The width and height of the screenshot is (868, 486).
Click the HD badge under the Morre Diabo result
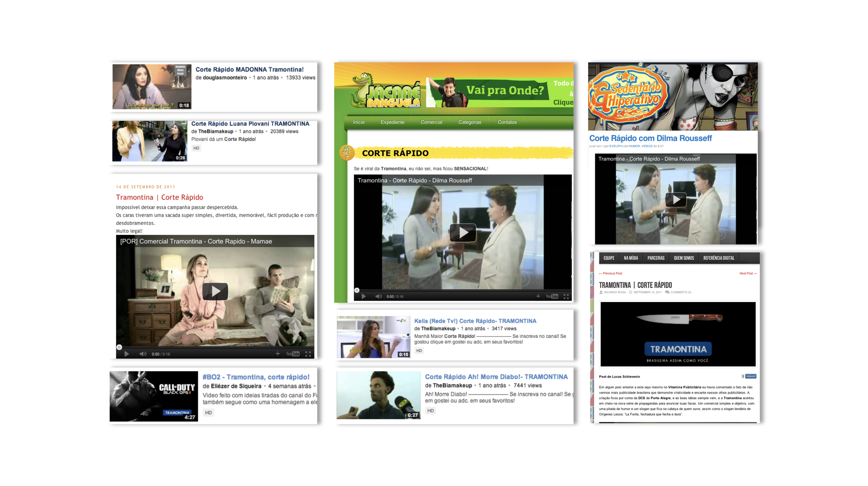[431, 411]
